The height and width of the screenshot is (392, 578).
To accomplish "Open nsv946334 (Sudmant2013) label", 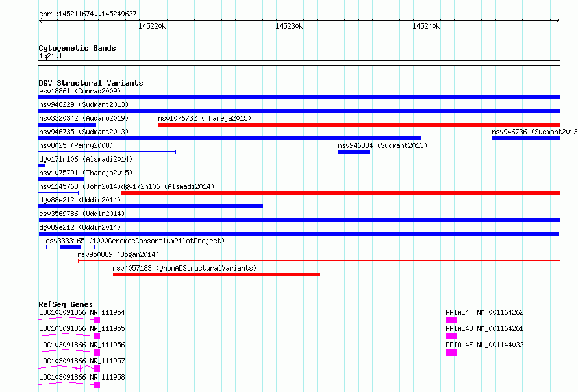I will pyautogui.click(x=383, y=145).
